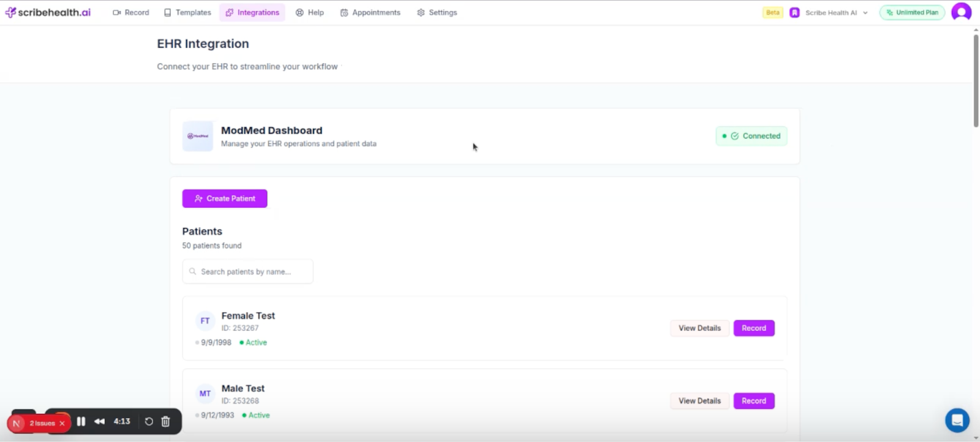Select the Integrations tab
980x442 pixels.
252,12
